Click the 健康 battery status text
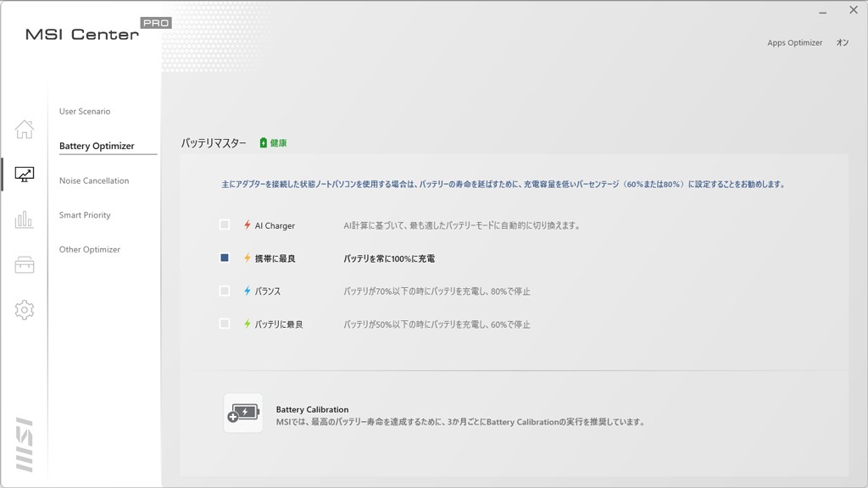 click(x=278, y=142)
